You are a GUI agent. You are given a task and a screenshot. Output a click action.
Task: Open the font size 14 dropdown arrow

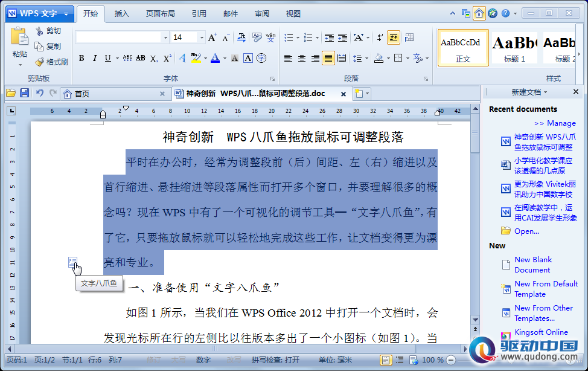click(x=202, y=37)
